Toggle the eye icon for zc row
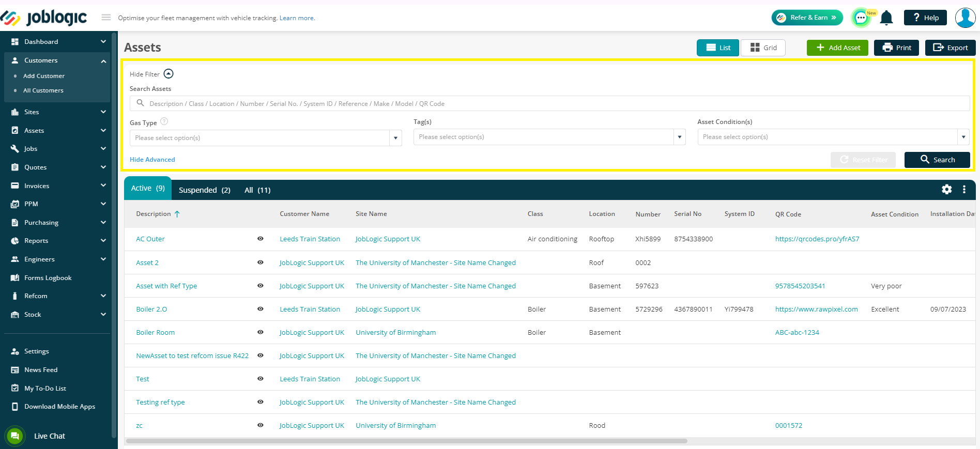The width and height of the screenshot is (980, 449). point(261,425)
